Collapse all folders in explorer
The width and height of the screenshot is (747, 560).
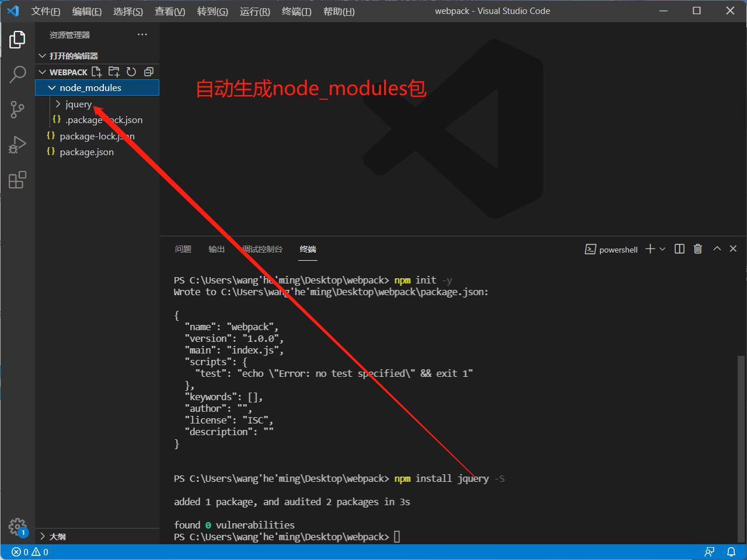click(149, 72)
